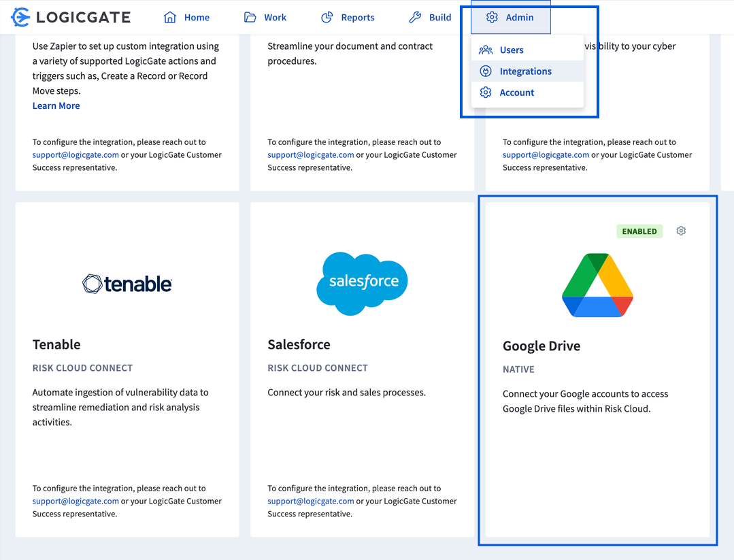
Task: Click the Google Drive title
Action: [x=541, y=346]
